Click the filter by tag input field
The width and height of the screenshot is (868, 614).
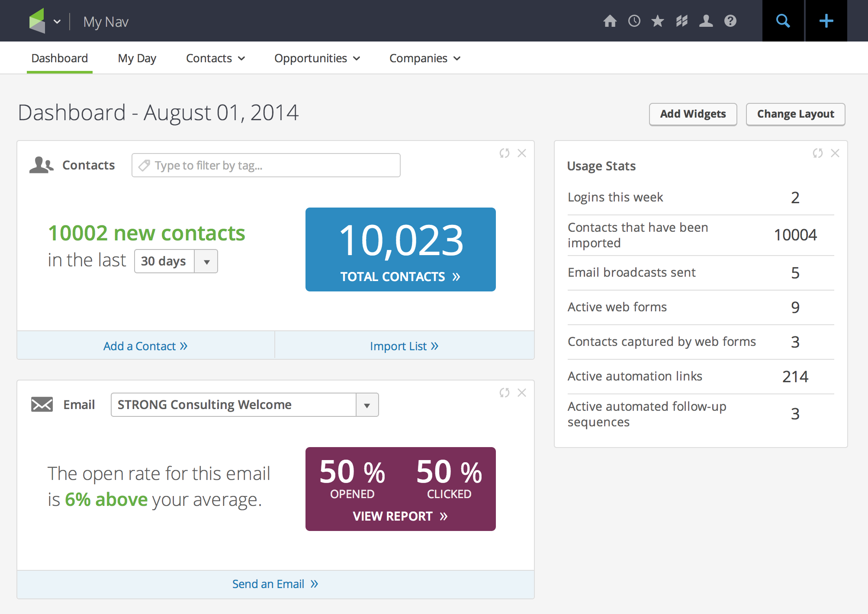coord(266,165)
